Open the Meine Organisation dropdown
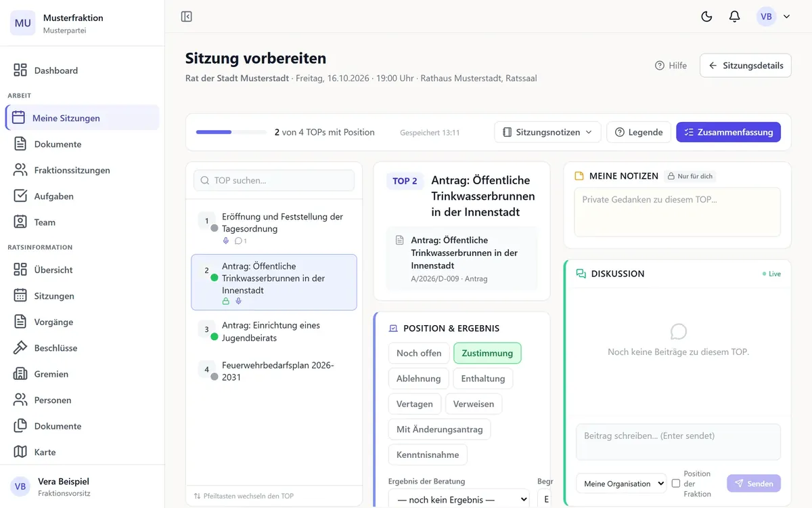The width and height of the screenshot is (812, 508). 621,484
